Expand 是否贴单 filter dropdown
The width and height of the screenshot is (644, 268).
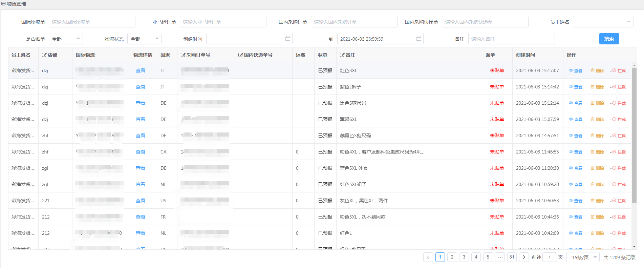tap(66, 39)
